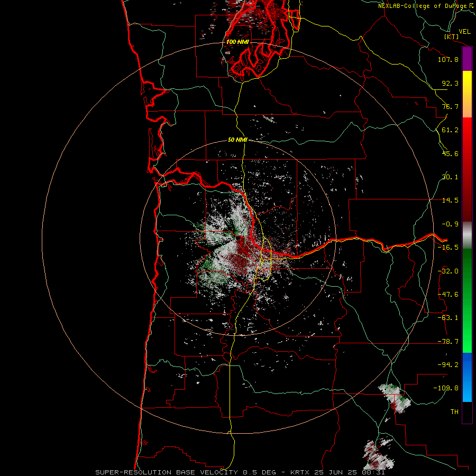The height and width of the screenshot is (476, 476).
Task: Select the 61.2 scale value
Action: (450, 130)
